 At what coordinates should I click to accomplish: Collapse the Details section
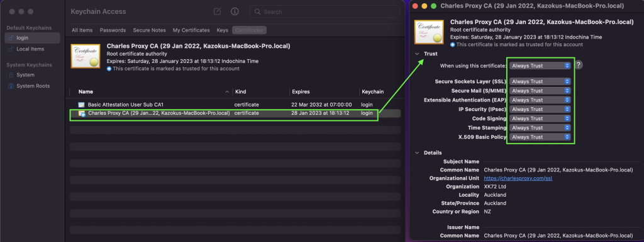click(x=417, y=153)
